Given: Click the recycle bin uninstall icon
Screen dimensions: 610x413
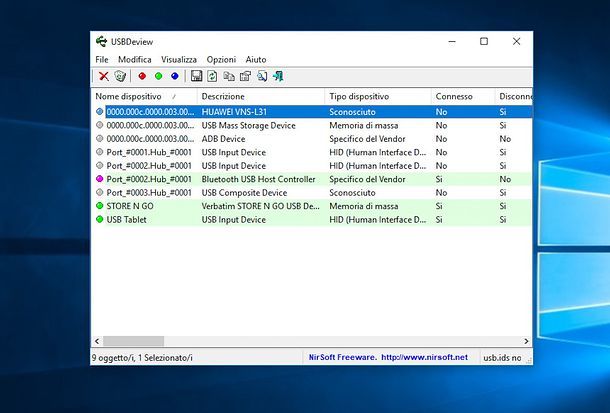Looking at the screenshot, I should point(120,76).
